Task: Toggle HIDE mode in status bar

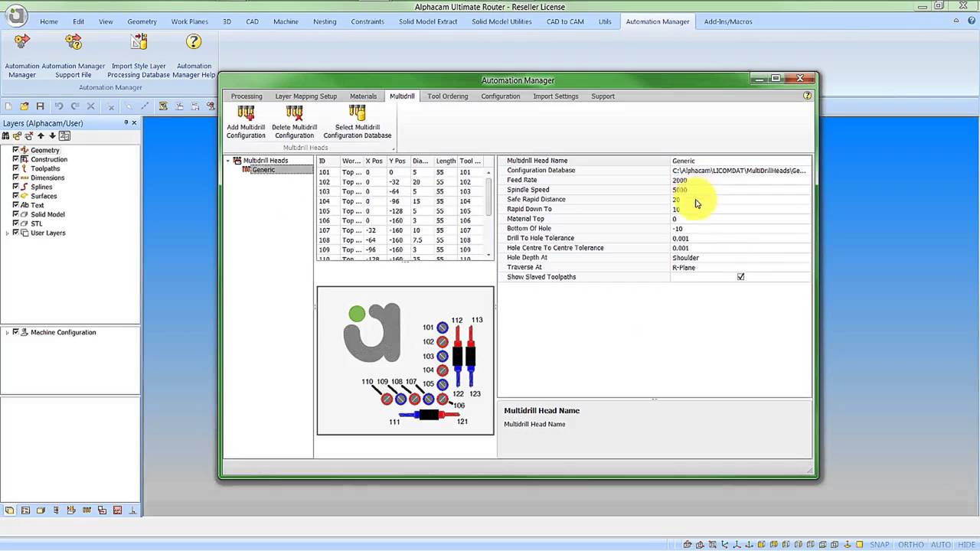Action: pyautogui.click(x=967, y=545)
